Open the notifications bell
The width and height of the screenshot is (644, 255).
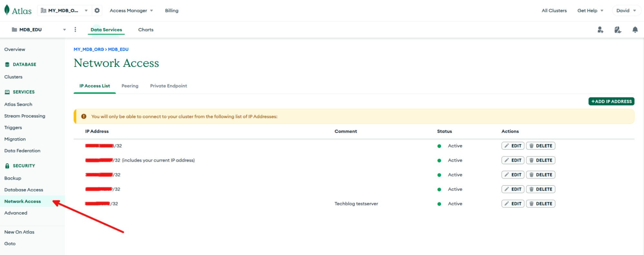click(635, 30)
